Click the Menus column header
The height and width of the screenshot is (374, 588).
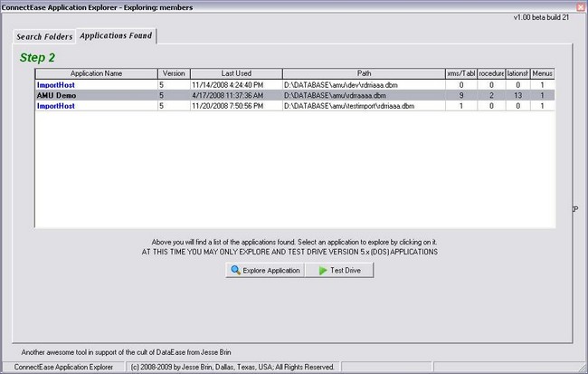tap(543, 73)
